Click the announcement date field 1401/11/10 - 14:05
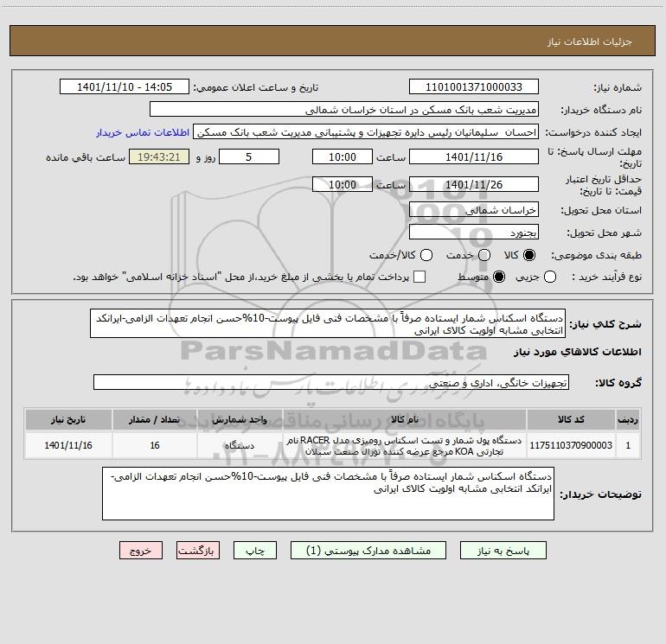Image resolution: width=666 pixels, height=644 pixels. [x=125, y=86]
